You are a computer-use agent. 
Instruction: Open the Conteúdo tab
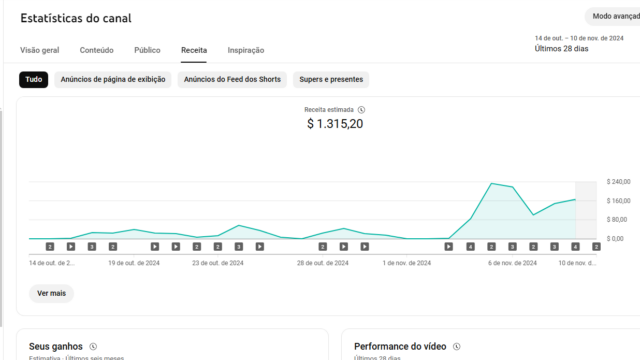click(x=97, y=50)
